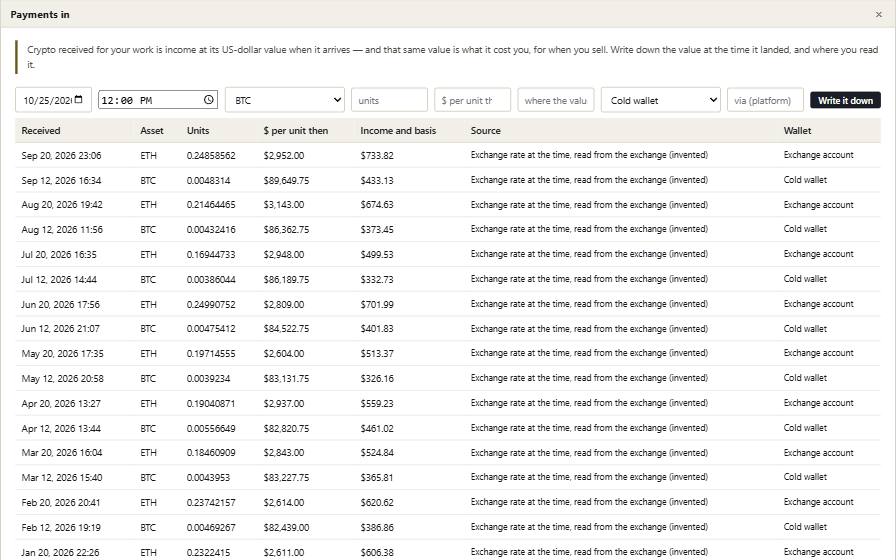Focus the via (platform) input field

[x=765, y=100]
